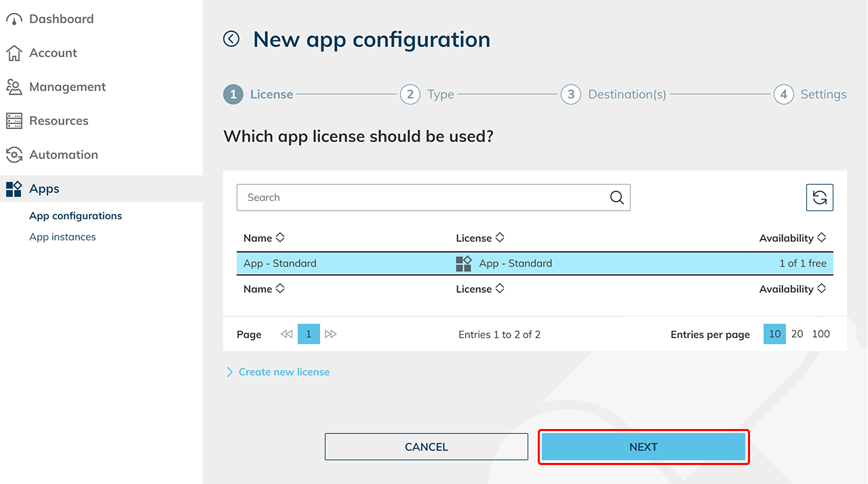Focus the license Search input field

pyautogui.click(x=420, y=198)
